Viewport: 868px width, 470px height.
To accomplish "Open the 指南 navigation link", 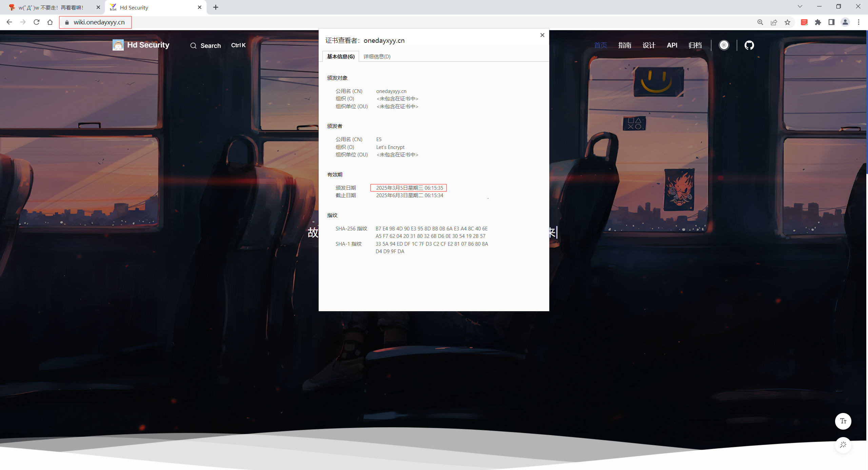I will click(x=625, y=45).
